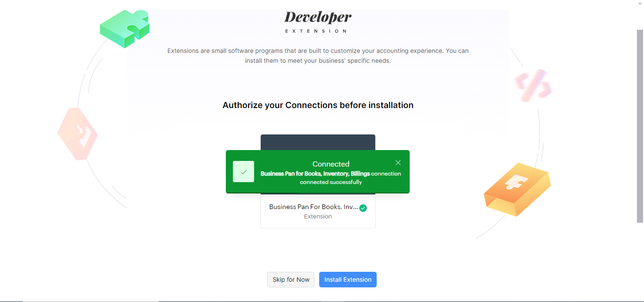Viewport: 644px width, 302px height.
Task: Click the Install Extension button
Action: coord(348,279)
